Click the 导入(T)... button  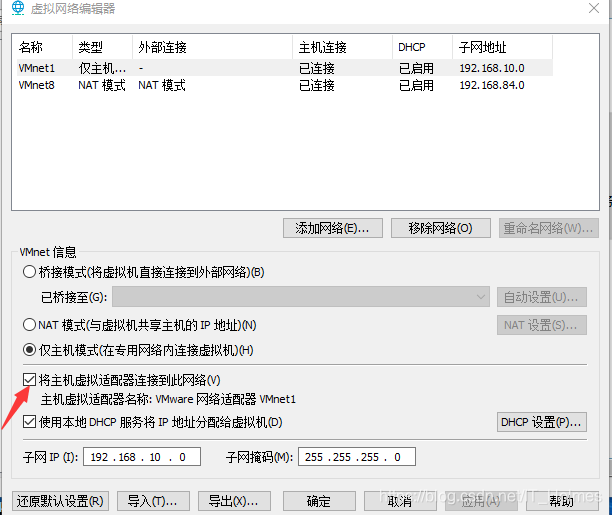click(153, 501)
